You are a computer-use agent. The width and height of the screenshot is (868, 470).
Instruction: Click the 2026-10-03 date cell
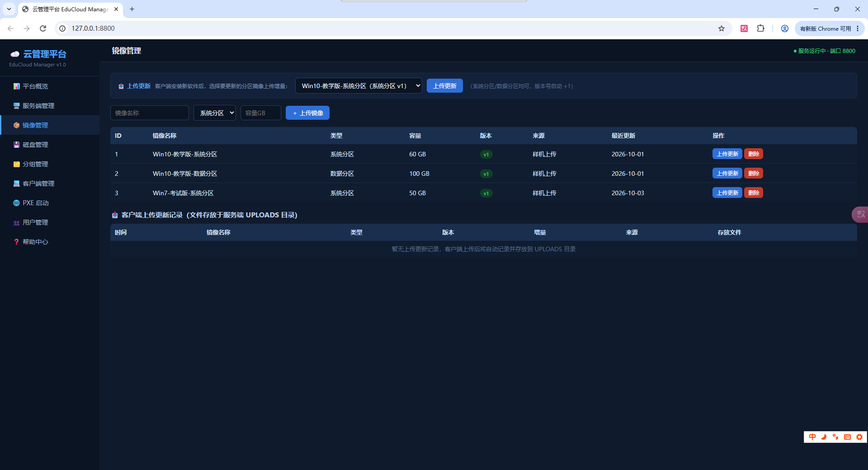627,193
